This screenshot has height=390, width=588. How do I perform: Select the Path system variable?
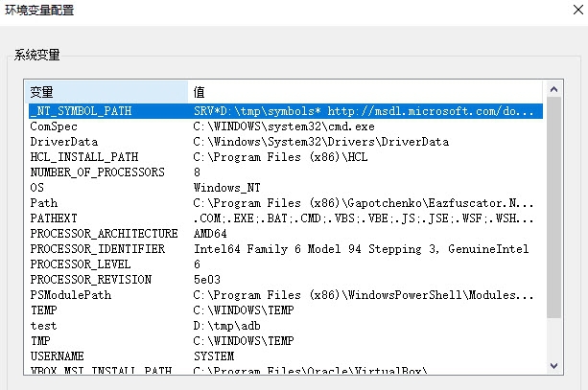(44, 203)
